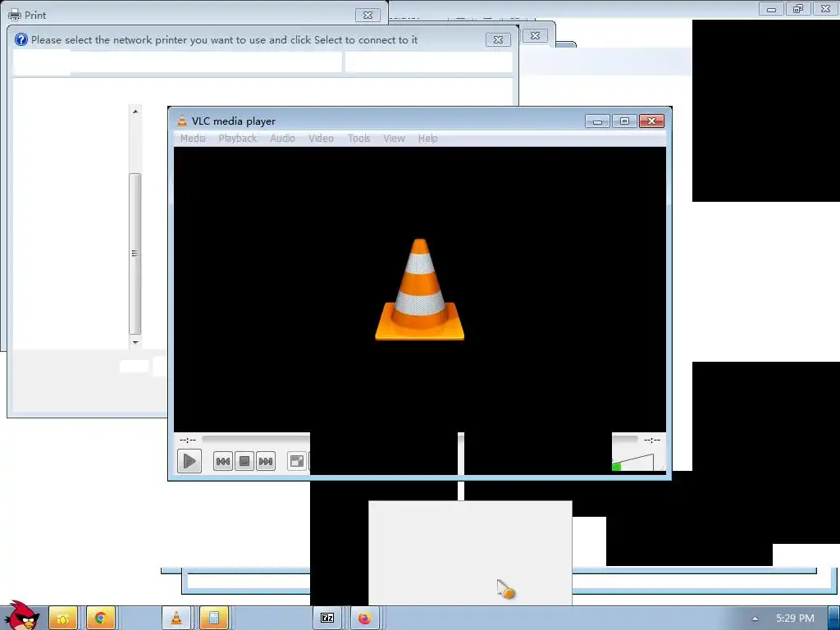Launch Chrome from the taskbar
840x630 pixels.
(100, 619)
